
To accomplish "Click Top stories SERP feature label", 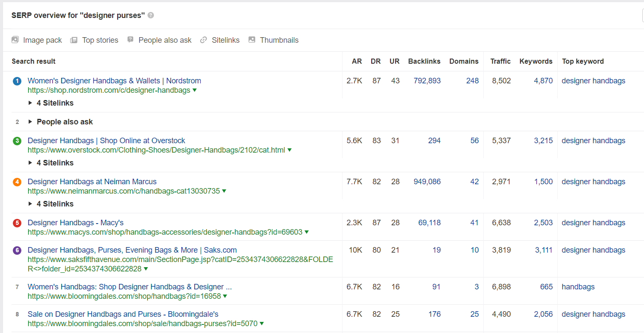I will click(x=100, y=40).
